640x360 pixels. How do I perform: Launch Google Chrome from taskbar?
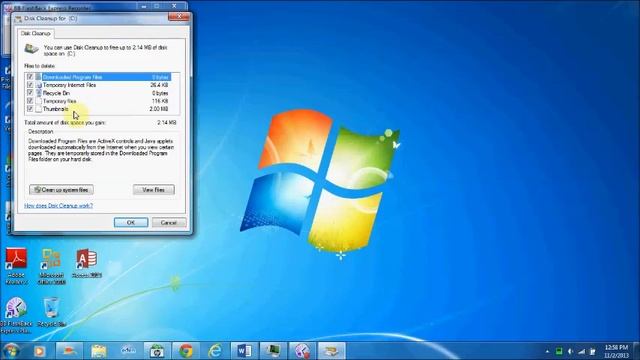(186, 351)
